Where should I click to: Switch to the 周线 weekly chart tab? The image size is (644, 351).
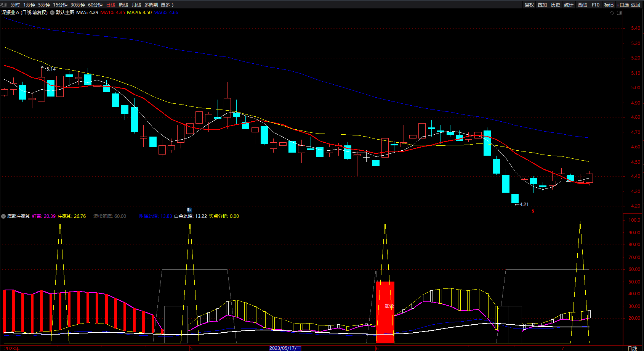click(123, 5)
